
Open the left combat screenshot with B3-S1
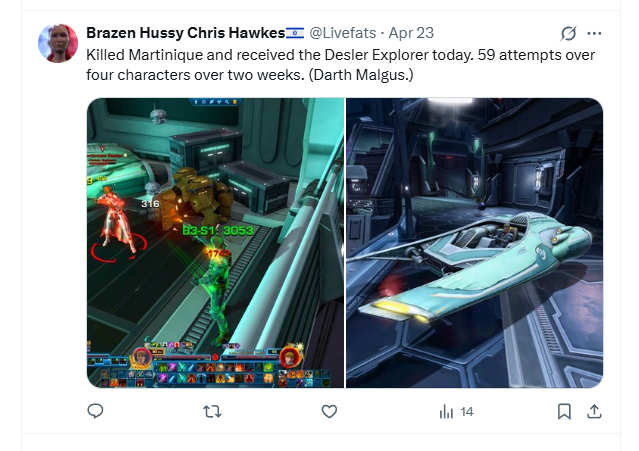point(216,243)
